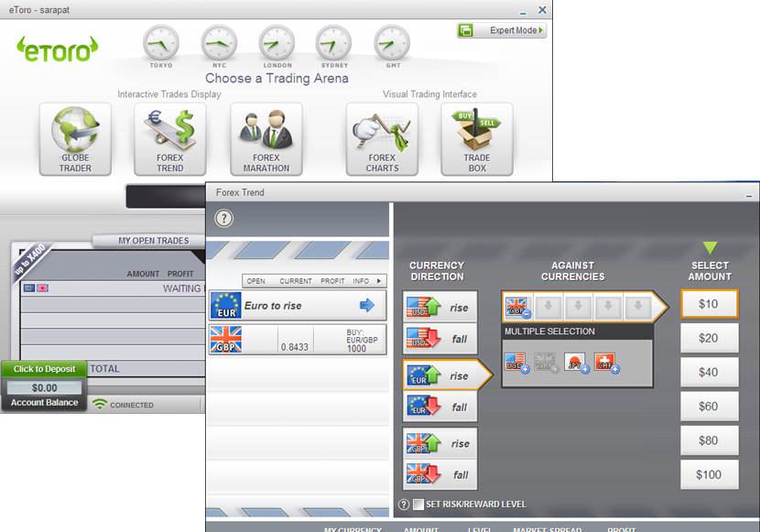The height and width of the screenshot is (532, 760).
Task: Click the Current column header
Action: click(296, 281)
